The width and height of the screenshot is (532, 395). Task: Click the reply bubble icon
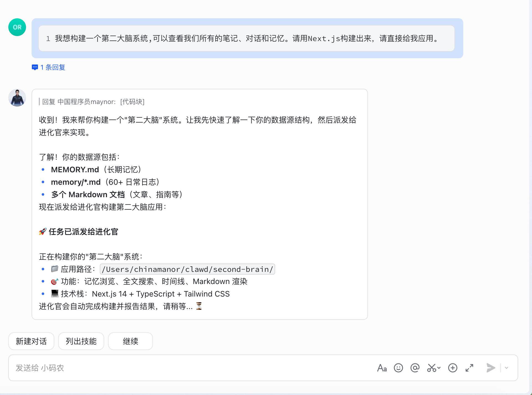pyautogui.click(x=35, y=67)
